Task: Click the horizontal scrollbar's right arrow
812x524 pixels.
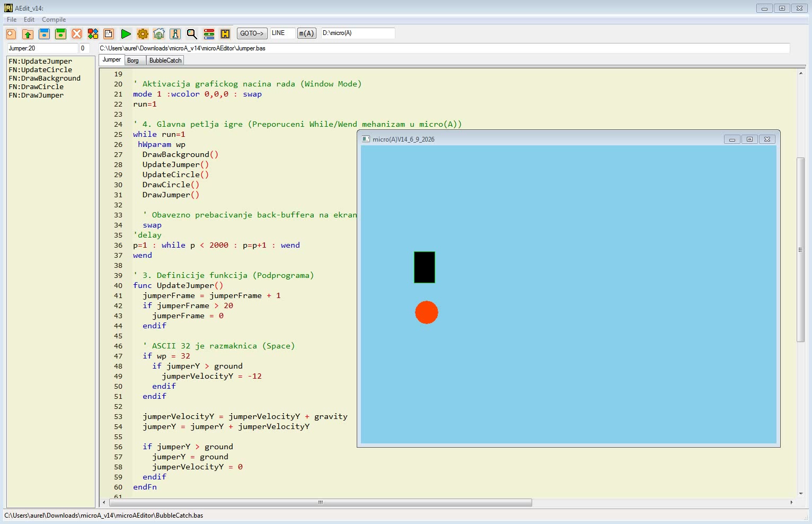Action: coord(791,502)
